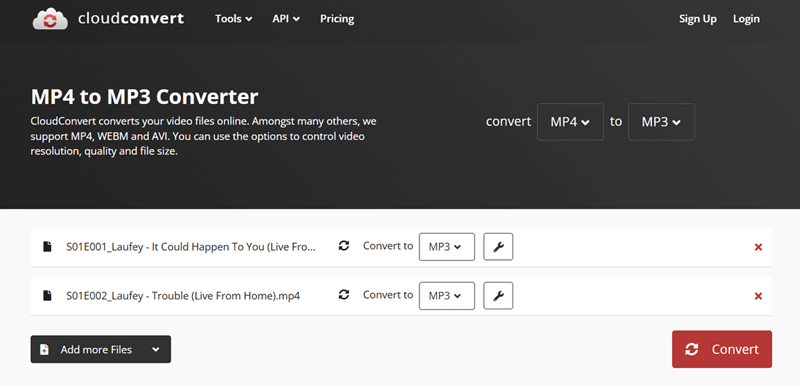Click refresh arrows icon beside S01E002 file
This screenshot has width=800, height=387.
coord(344,295)
